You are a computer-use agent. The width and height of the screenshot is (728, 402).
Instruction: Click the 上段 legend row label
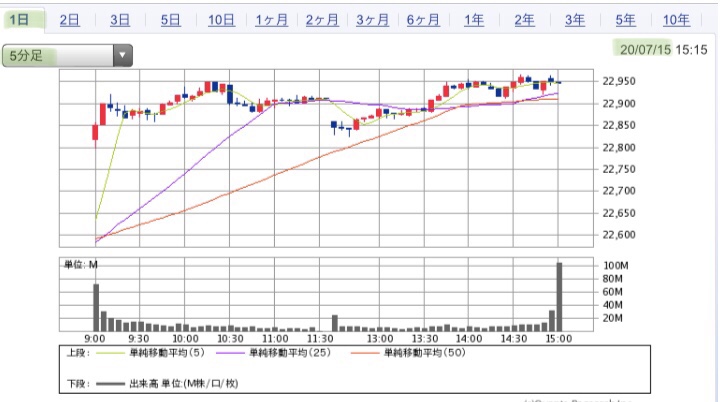pos(78,353)
